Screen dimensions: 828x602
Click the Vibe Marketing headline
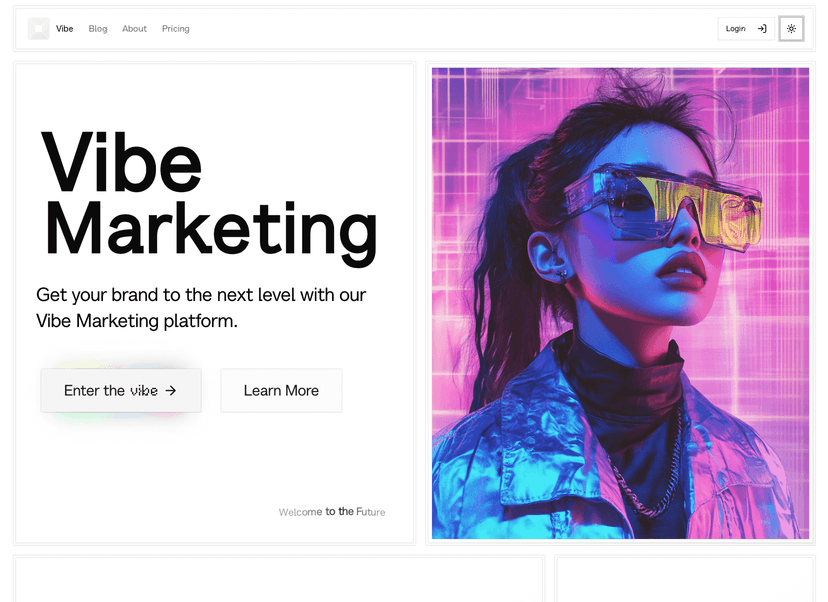click(x=210, y=198)
